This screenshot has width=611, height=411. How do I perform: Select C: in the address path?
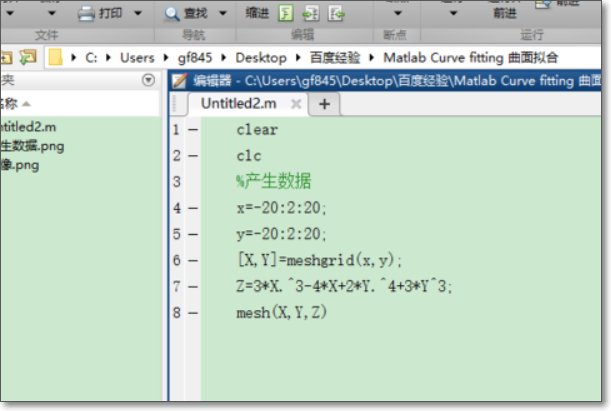click(x=91, y=58)
